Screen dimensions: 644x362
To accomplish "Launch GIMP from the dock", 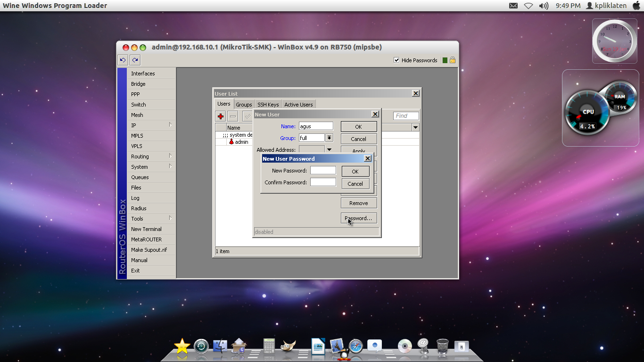I will coord(288,346).
